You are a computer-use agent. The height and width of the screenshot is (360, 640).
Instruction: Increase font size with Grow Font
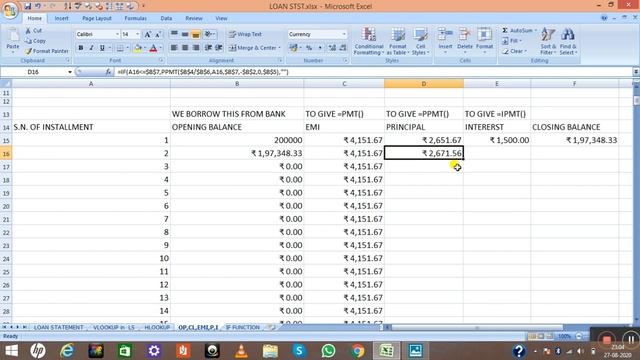(148, 34)
